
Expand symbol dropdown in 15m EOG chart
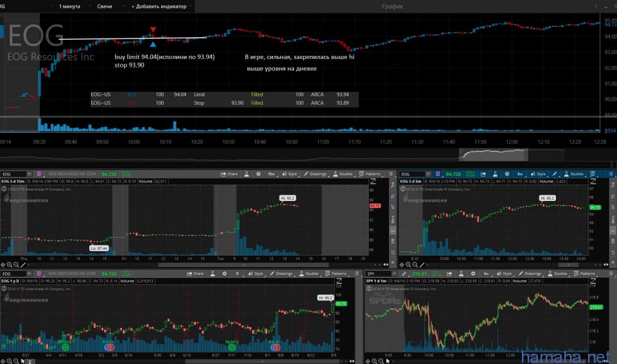pos(29,174)
